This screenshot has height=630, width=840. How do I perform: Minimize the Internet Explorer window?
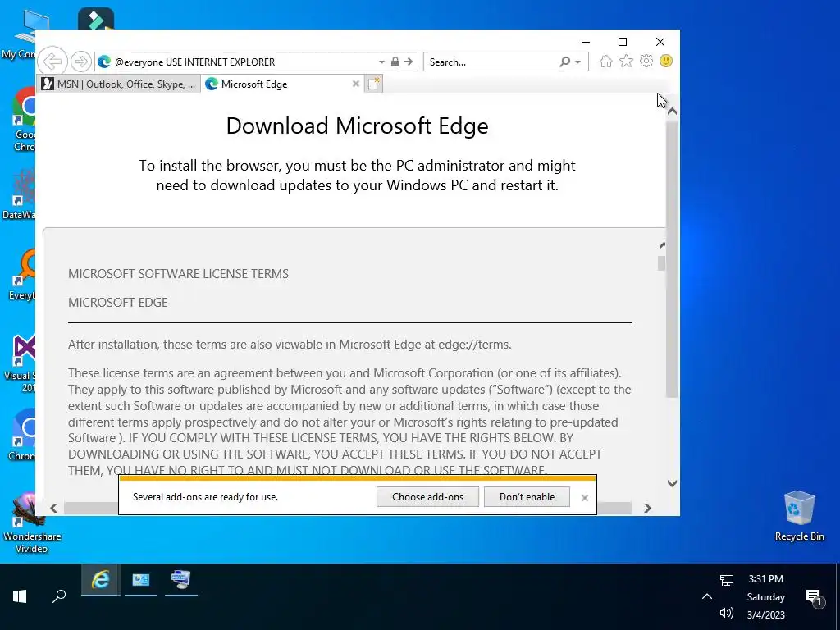tap(586, 42)
